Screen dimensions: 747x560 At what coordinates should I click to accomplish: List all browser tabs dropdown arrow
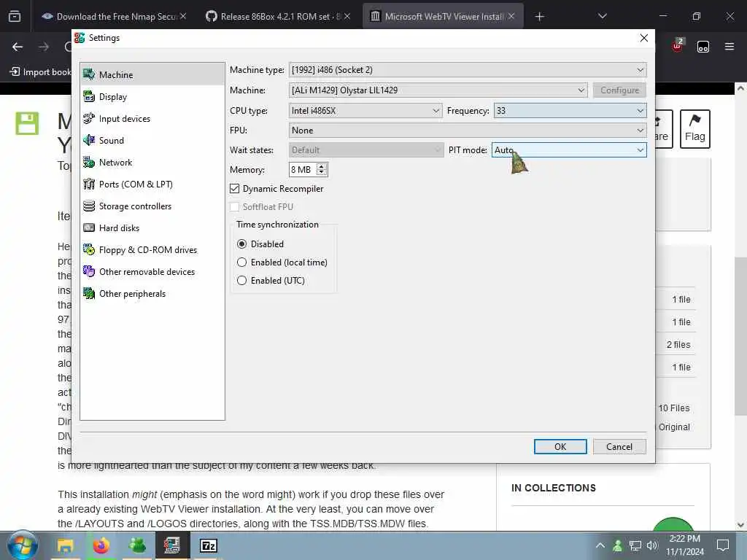pos(602,16)
